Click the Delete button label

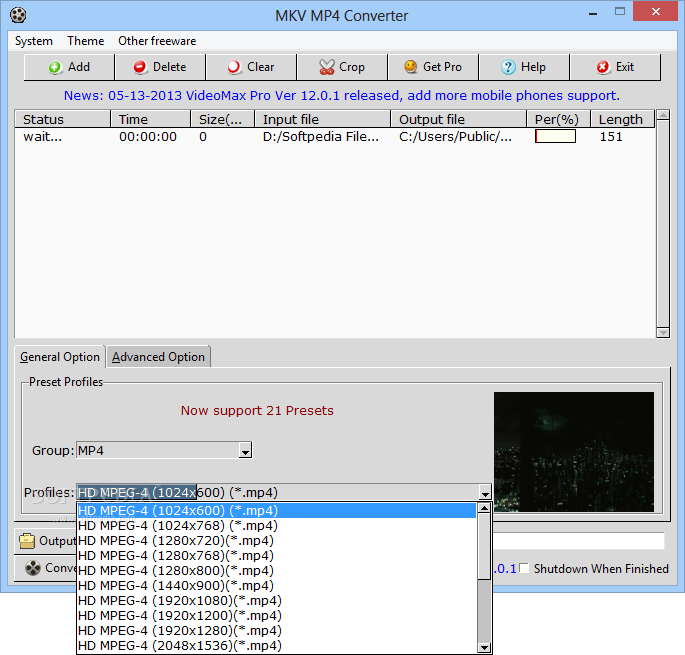coord(170,67)
